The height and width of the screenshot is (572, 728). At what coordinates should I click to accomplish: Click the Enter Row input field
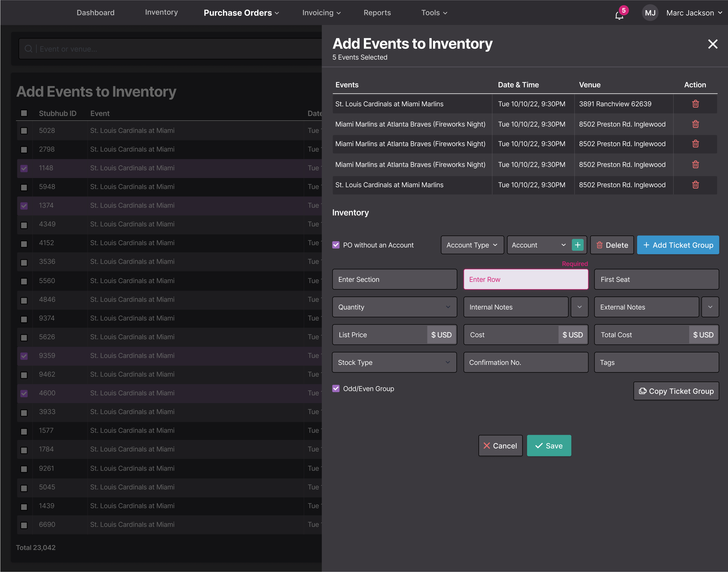526,280
